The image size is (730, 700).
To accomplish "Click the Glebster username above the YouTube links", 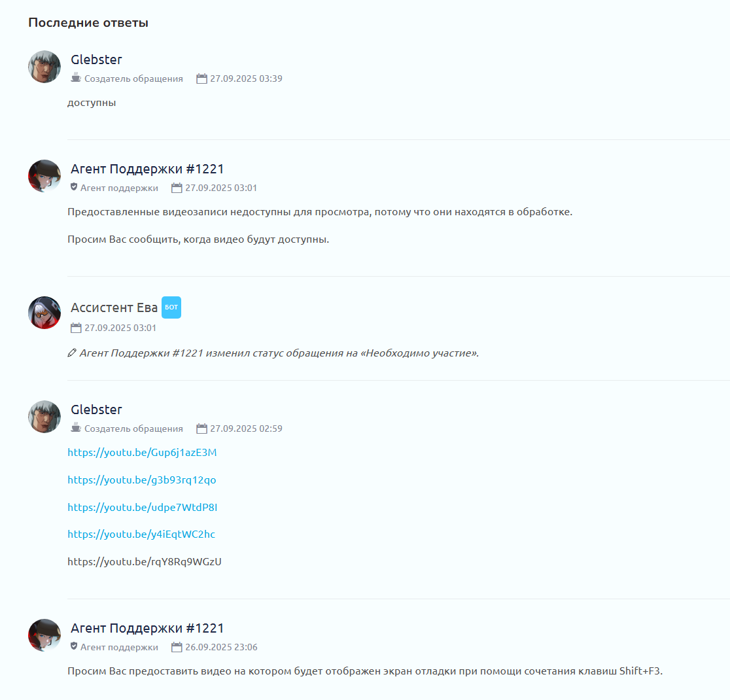I will (x=96, y=410).
